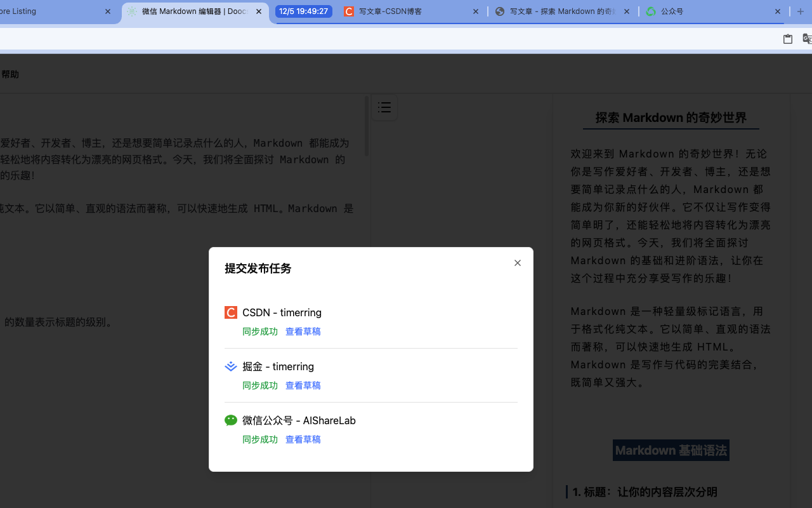This screenshot has width=812, height=508.
Task: Click the 微信公众号 green icon in the dialog
Action: (230, 420)
